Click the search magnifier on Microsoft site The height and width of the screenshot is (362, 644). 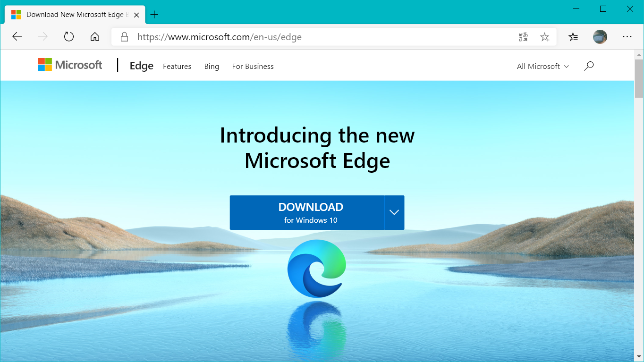pos(589,66)
